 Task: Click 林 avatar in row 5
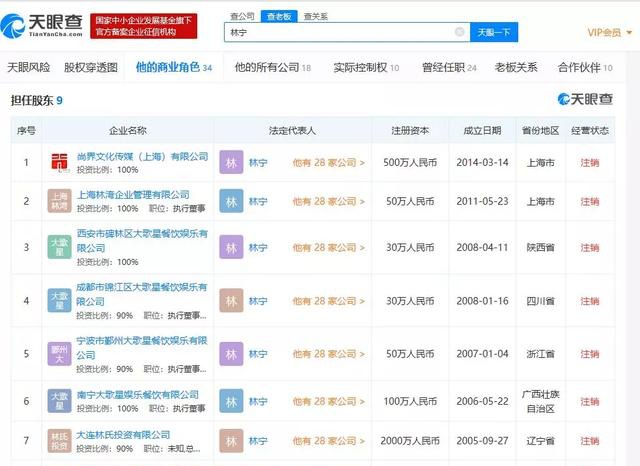[231, 354]
